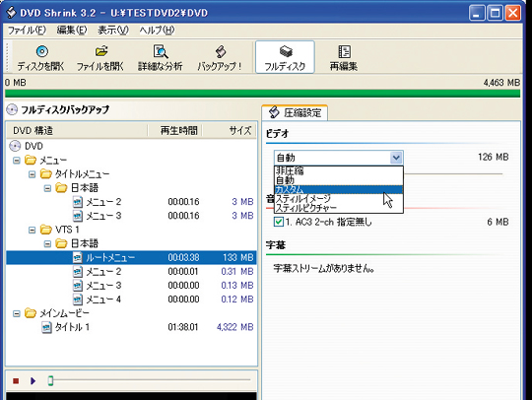This screenshot has height=400, width=532.
Task: Click タイトル 1 file icon
Action: click(46, 327)
